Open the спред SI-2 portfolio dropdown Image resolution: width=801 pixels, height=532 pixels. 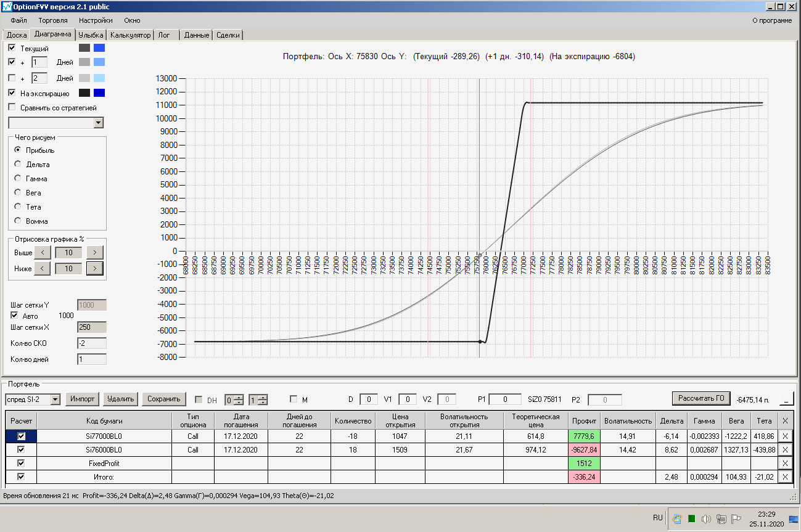(55, 399)
